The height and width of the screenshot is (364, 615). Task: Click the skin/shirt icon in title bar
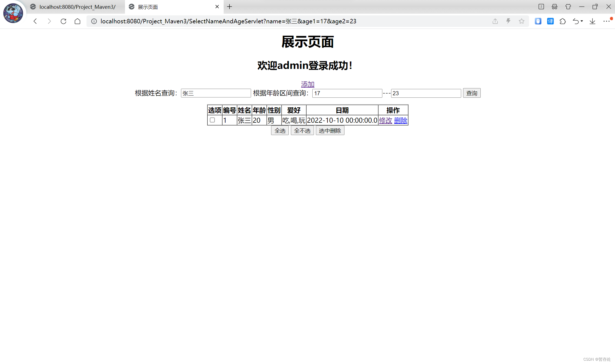(x=568, y=7)
